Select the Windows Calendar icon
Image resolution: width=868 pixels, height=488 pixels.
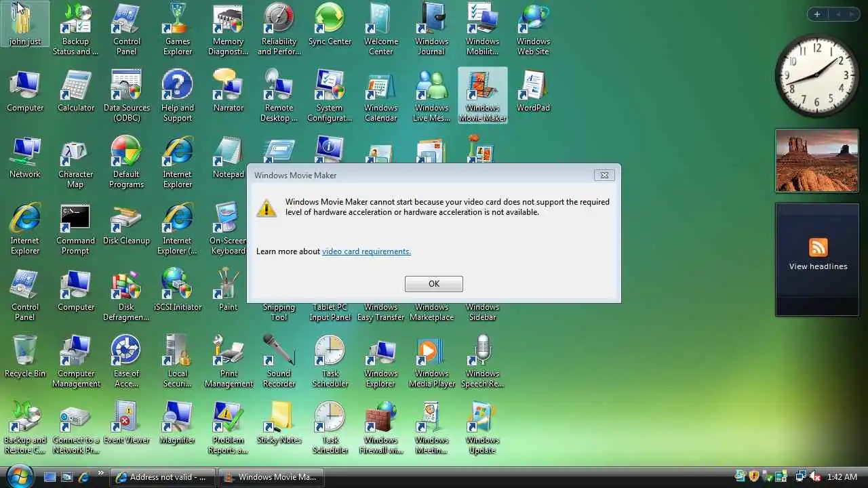click(x=380, y=96)
